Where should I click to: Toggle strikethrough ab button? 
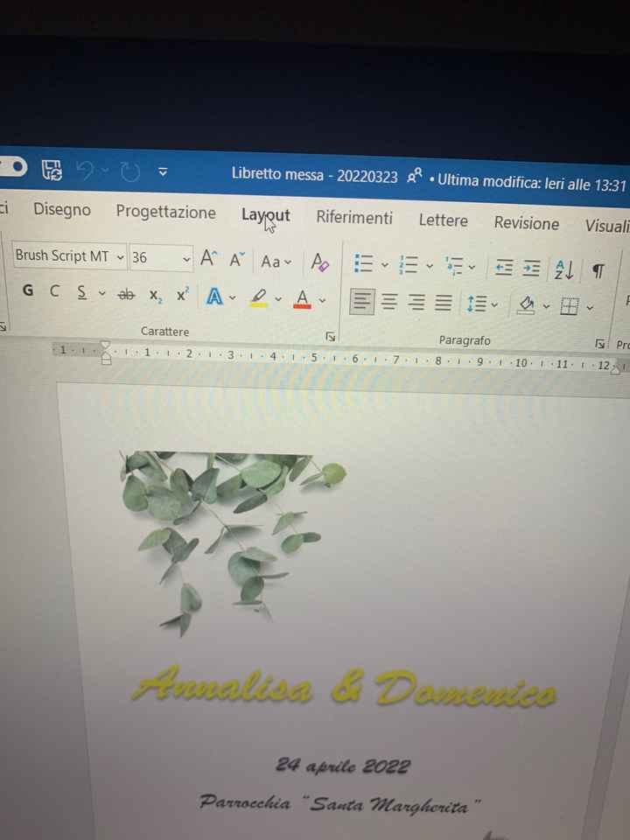pos(126,295)
